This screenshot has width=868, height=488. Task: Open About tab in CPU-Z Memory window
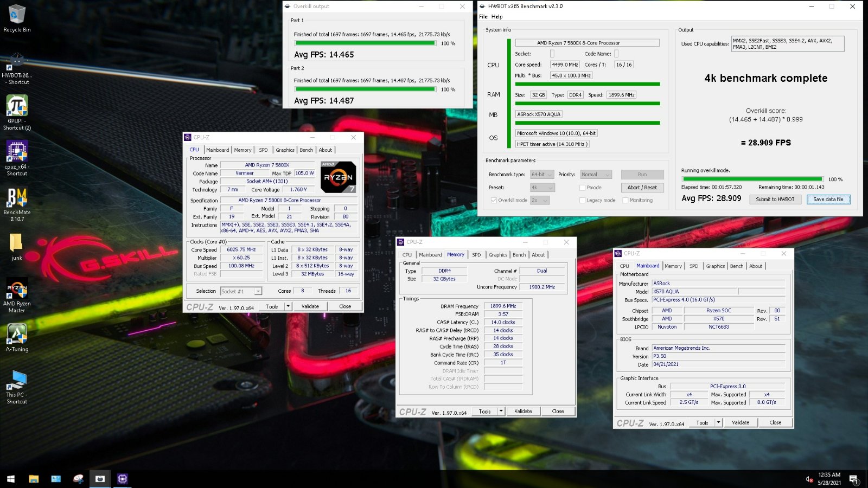(x=538, y=255)
